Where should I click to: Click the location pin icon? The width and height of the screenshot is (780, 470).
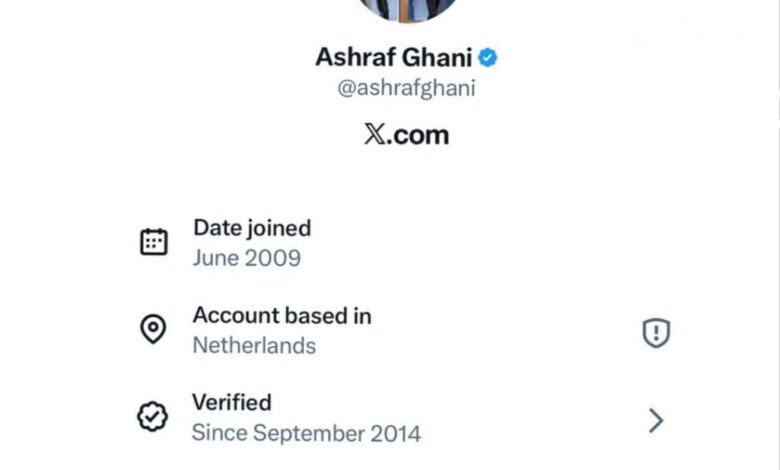tap(153, 330)
